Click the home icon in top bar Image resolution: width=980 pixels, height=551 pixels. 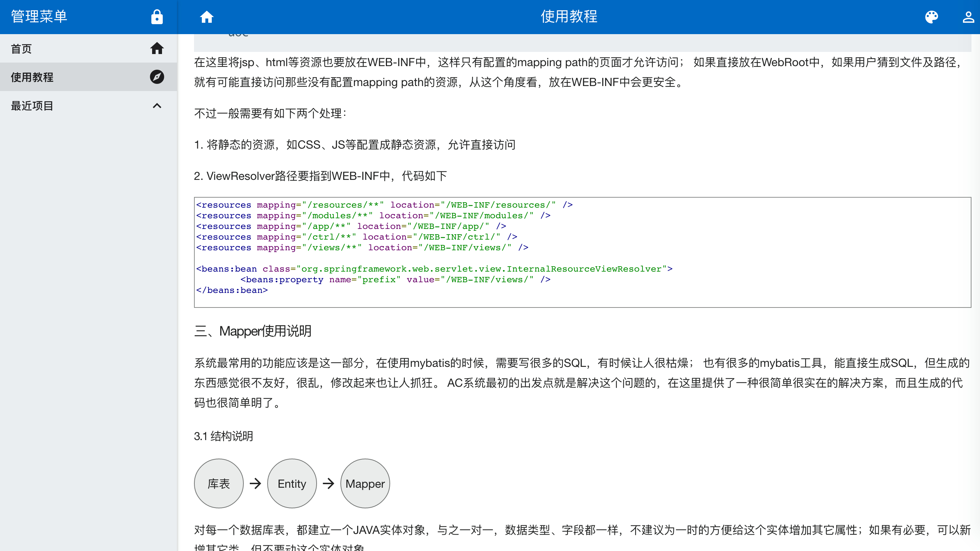coord(206,17)
